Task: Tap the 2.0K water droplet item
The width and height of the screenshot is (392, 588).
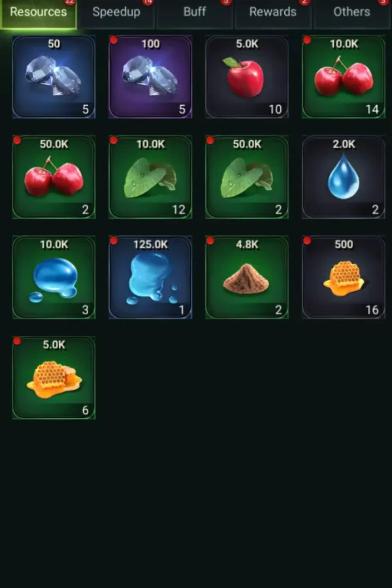Action: (344, 177)
